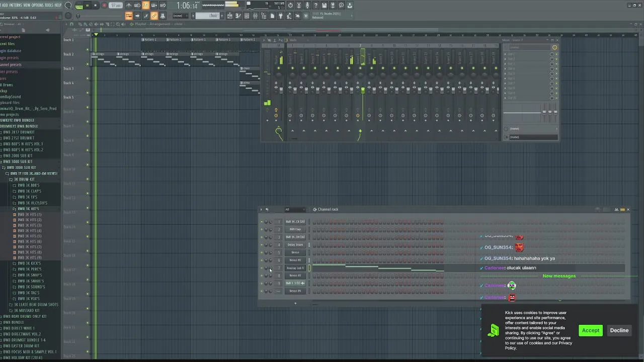Select Track 1 in playlist
The image size is (644, 362).
coord(68,40)
